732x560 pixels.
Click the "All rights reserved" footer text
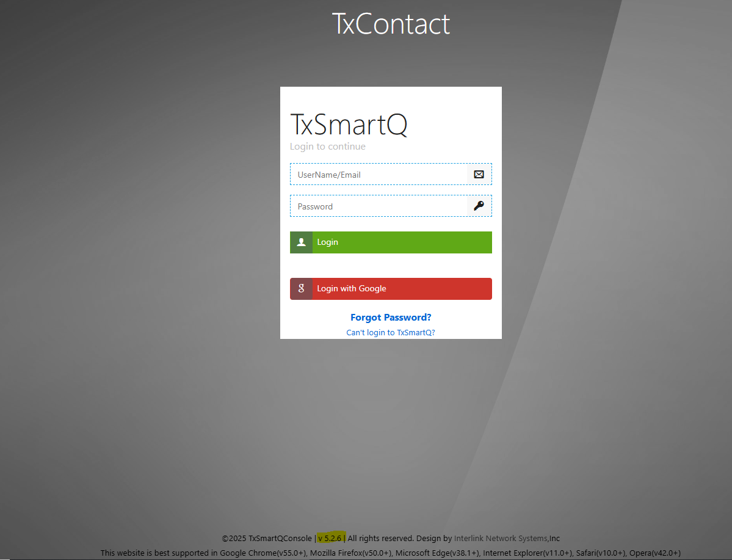(x=380, y=539)
